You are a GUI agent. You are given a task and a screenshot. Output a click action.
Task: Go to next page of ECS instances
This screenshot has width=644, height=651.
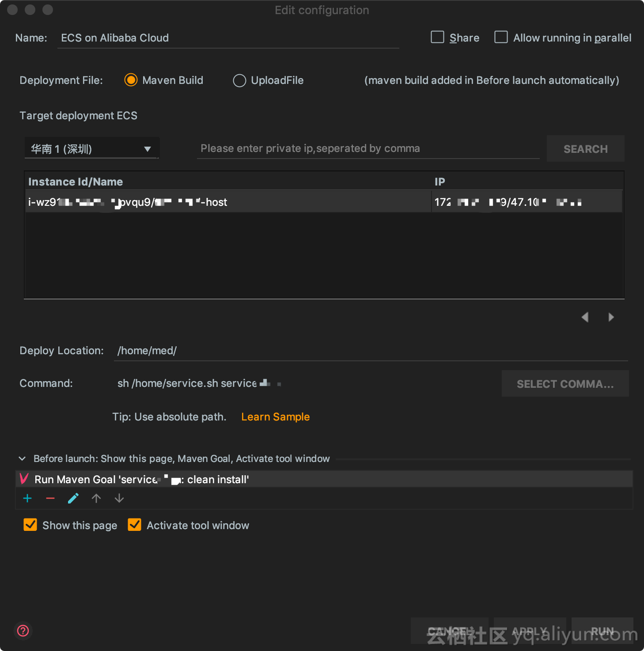coord(611,317)
